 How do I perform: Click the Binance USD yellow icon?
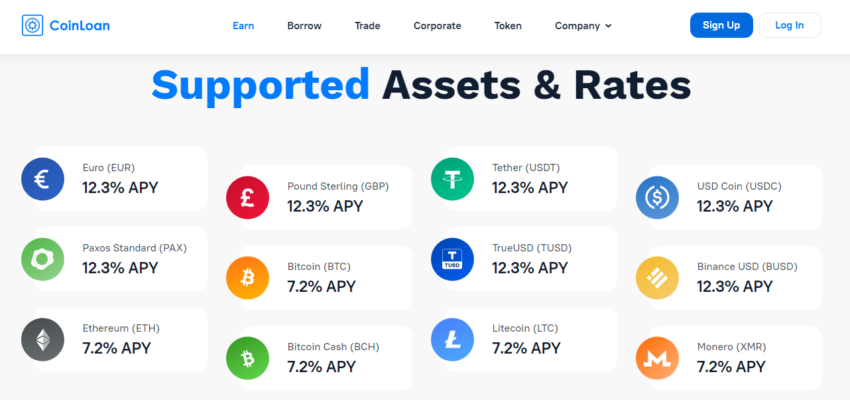[x=658, y=278]
